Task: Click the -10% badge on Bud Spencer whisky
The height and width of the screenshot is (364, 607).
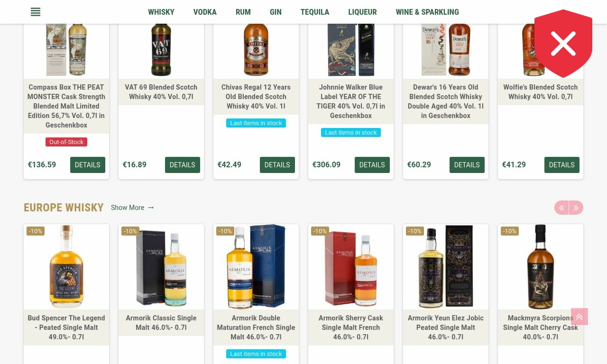Action: (x=36, y=231)
